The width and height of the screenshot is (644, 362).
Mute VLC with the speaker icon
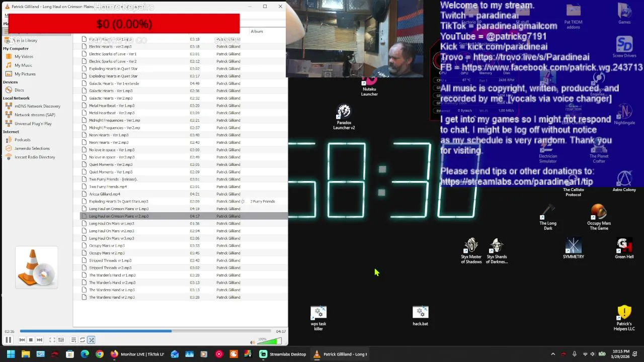[253, 342]
